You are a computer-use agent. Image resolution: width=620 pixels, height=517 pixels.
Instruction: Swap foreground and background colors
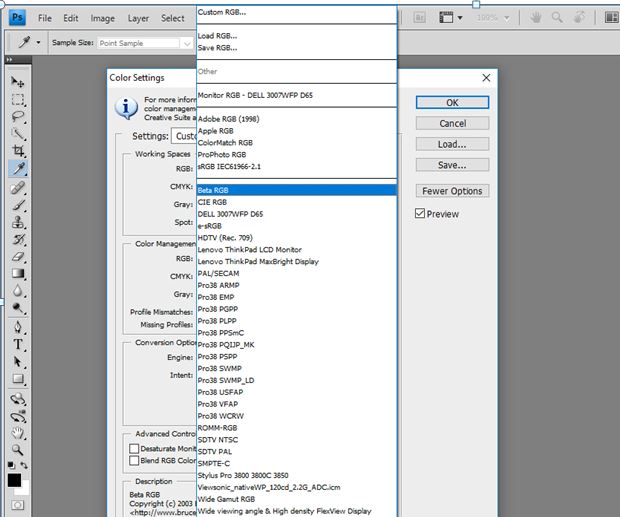pyautogui.click(x=24, y=465)
